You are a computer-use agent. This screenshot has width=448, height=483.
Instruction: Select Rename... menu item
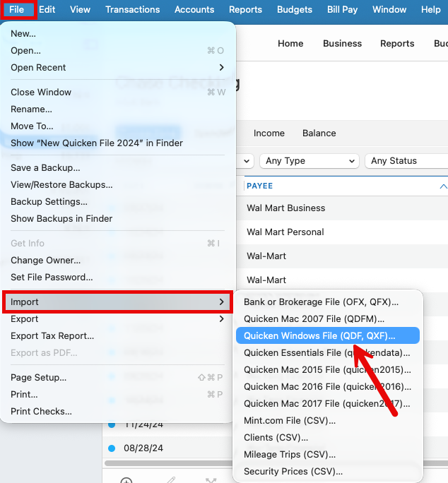pos(117,109)
